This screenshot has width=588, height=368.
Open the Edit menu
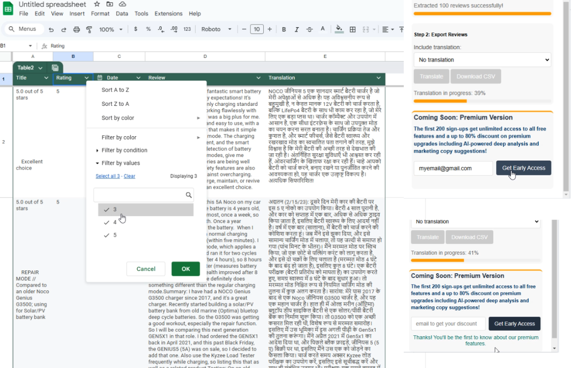pyautogui.click(x=40, y=14)
